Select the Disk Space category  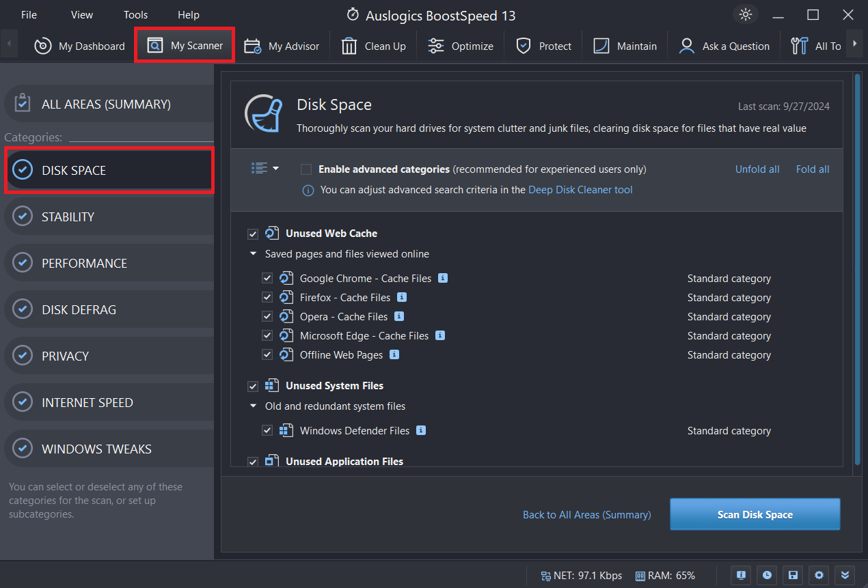(109, 170)
